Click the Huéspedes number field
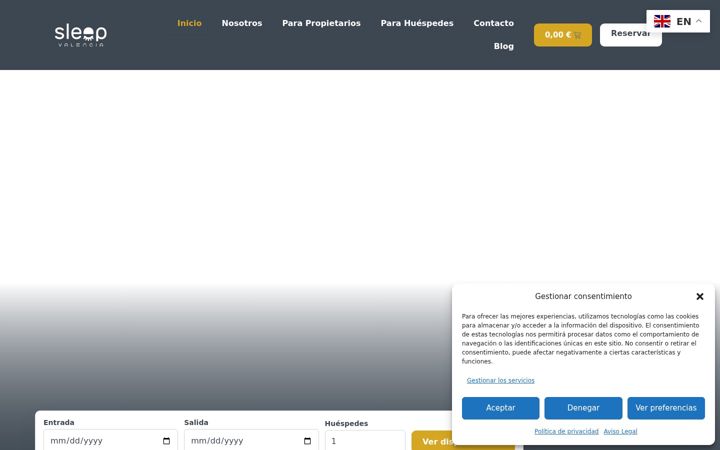720x450 pixels. click(x=365, y=440)
